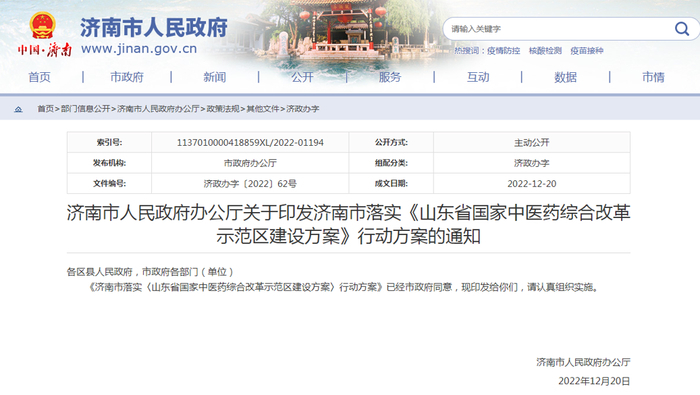Open the 市政府 navigation tab

coord(127,77)
